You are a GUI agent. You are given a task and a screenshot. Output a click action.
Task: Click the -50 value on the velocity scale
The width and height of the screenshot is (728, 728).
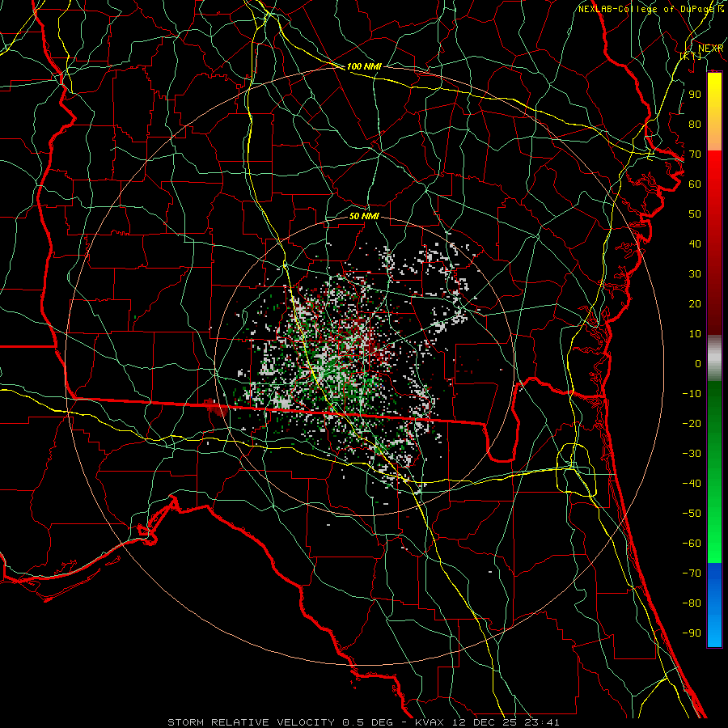click(692, 514)
